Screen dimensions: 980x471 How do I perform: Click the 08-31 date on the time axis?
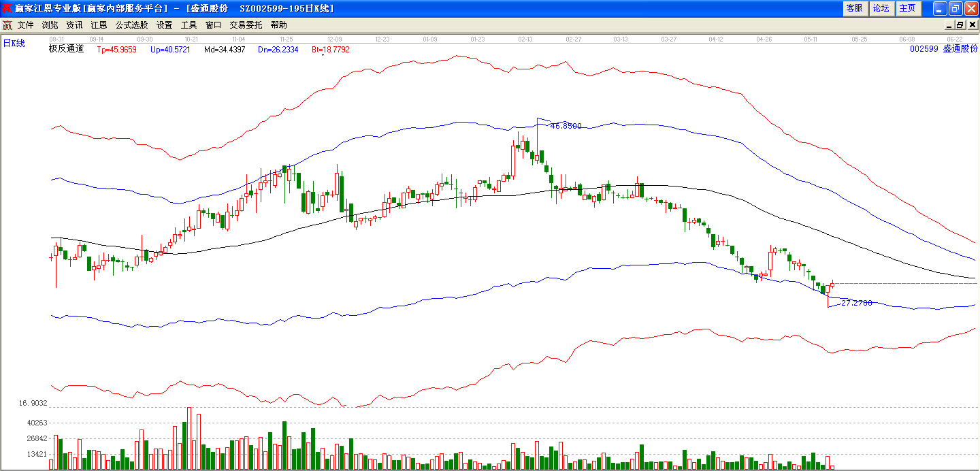tap(56, 39)
